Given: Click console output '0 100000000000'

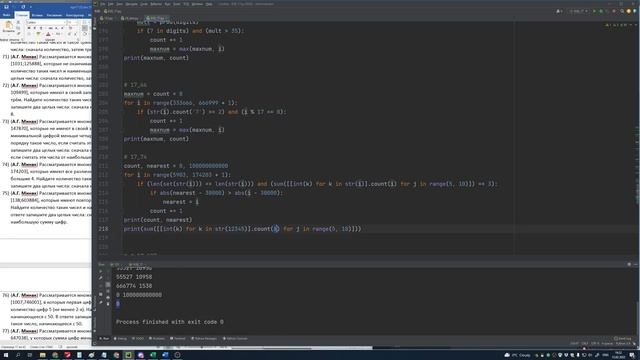Looking at the screenshot, I should [139, 295].
